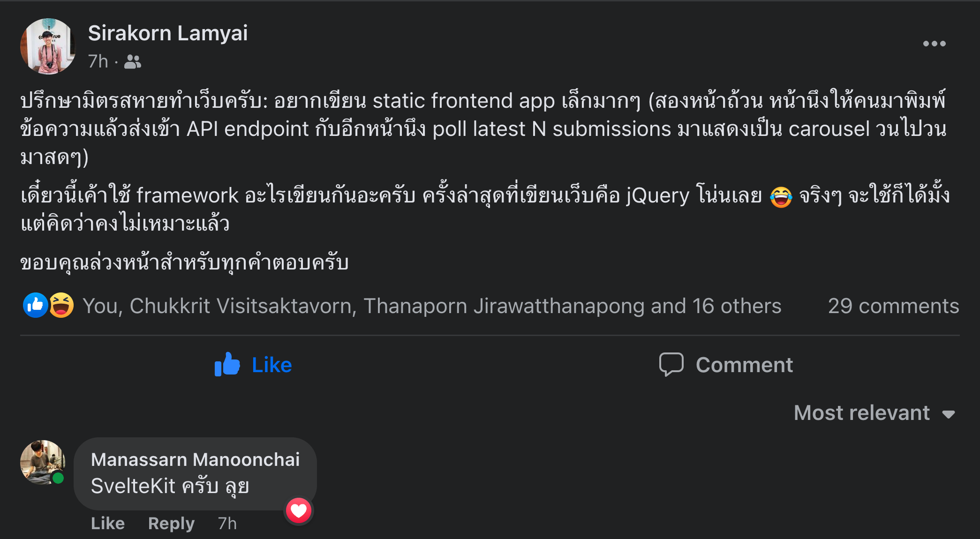Click the Comment button under the post
Viewport: 980px width, 539px height.
click(726, 365)
